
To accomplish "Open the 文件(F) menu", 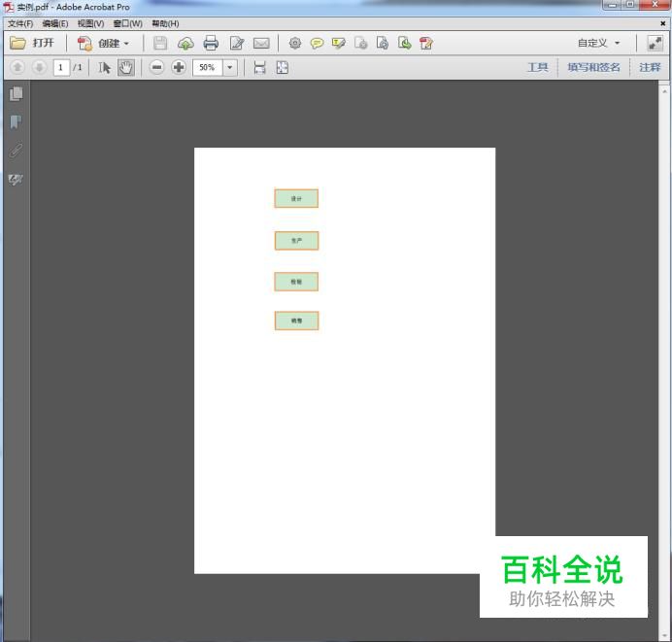I will click(20, 23).
